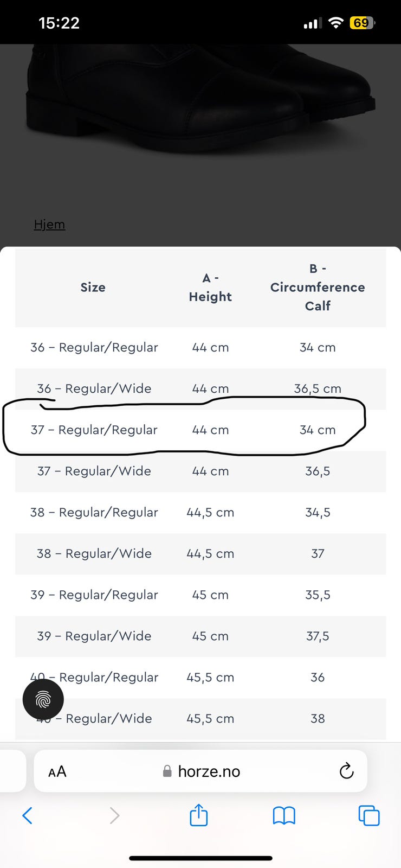Tap the padlock icon beside horze.no
Screen dimensions: 401x868
pos(167,771)
